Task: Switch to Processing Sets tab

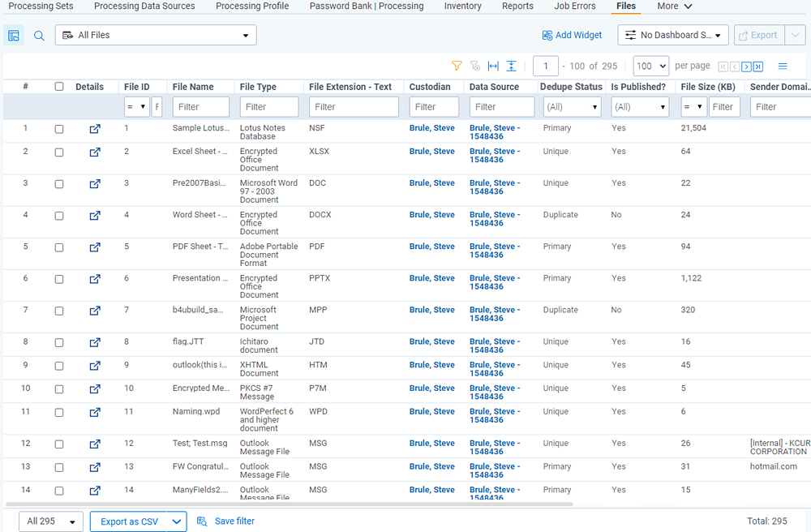Action: [x=41, y=6]
